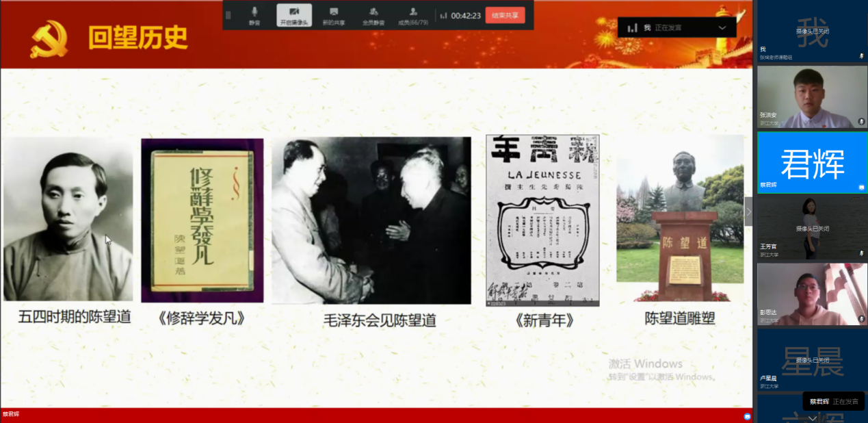Start a new share via 新的共享
Screen dimensions: 868x423
click(x=333, y=15)
